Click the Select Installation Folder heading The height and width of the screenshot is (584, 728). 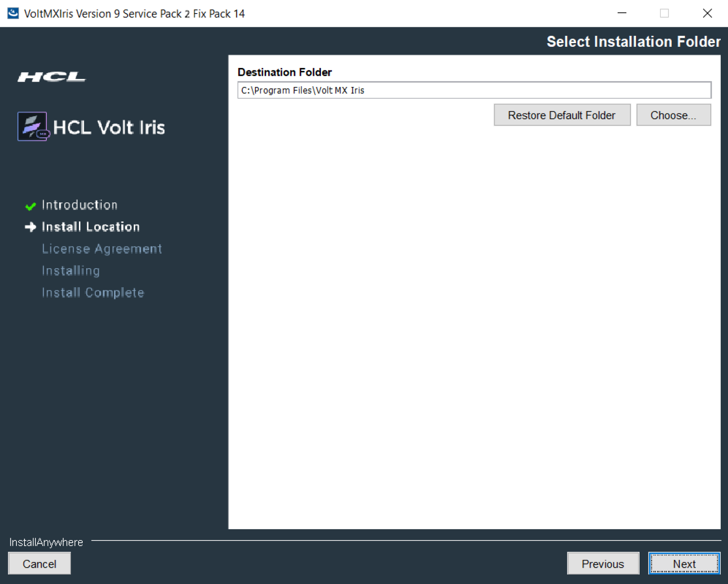pos(633,42)
